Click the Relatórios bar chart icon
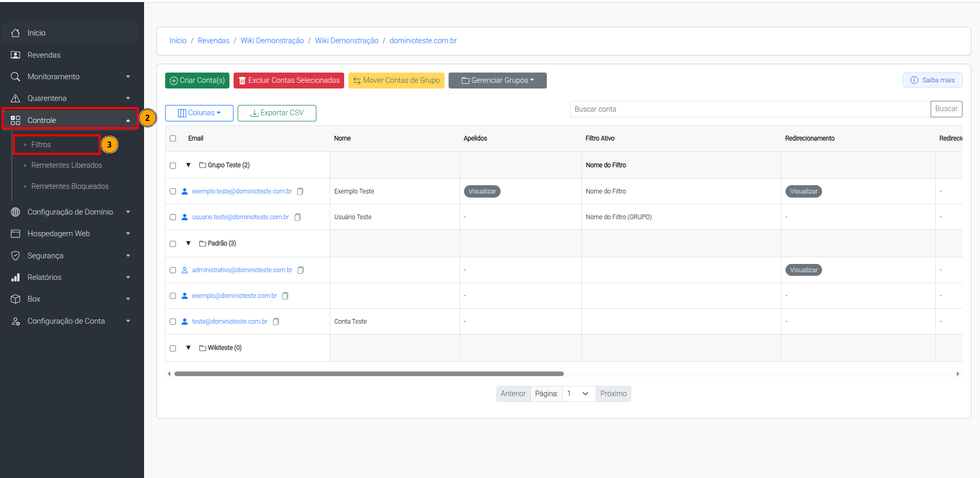 click(x=15, y=277)
